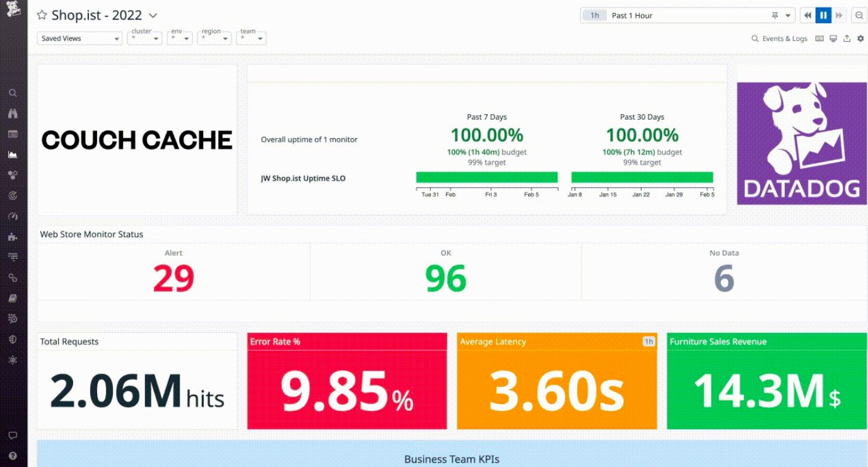Click the Past 7 Days 100.00% value

[486, 135]
